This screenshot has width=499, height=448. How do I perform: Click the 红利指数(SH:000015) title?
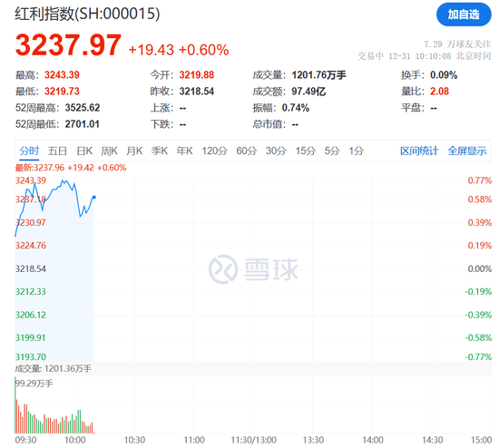(87, 14)
